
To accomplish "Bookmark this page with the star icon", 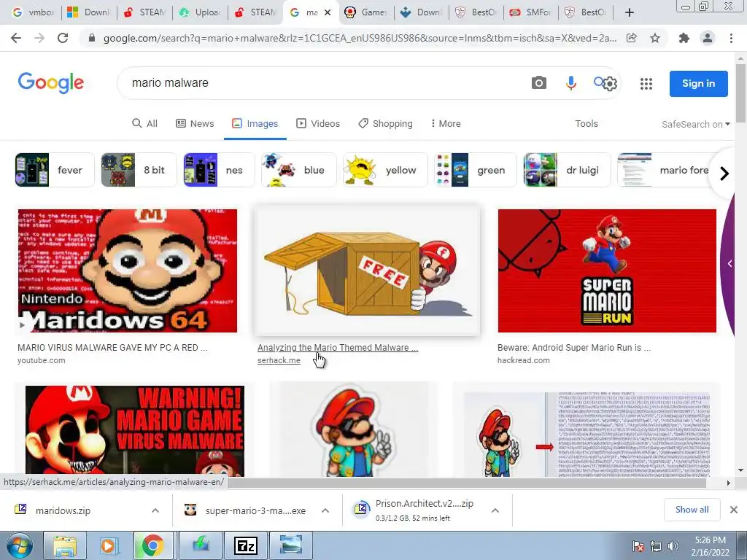I will (656, 38).
